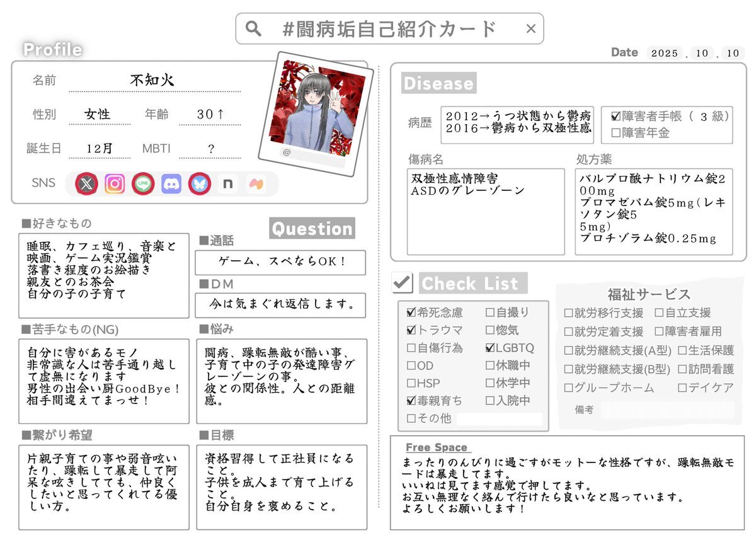Clear the search bar with the X icon

[530, 28]
